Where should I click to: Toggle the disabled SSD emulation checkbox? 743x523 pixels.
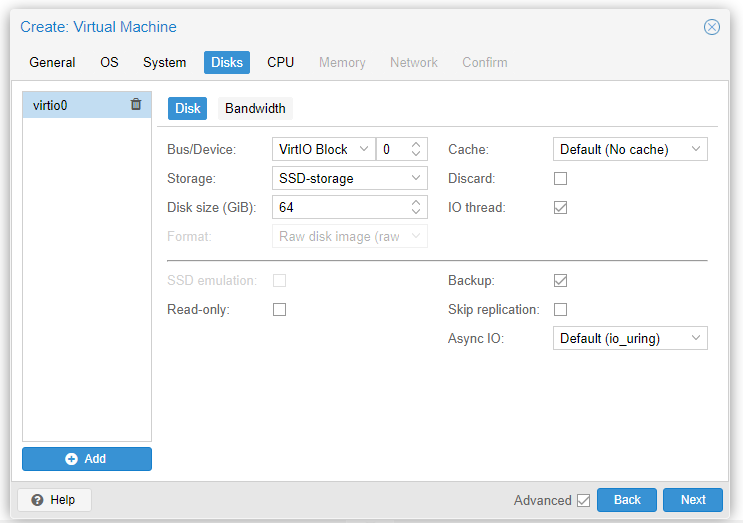coord(279,280)
